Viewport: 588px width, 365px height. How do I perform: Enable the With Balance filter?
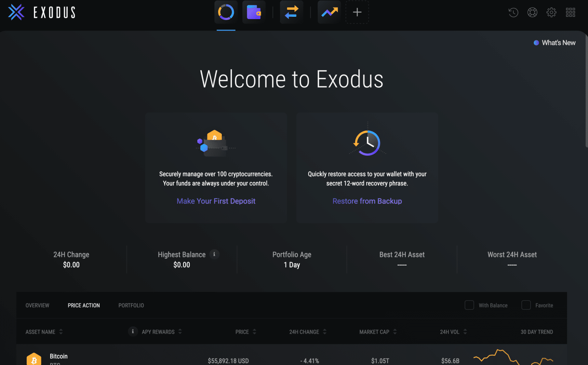click(469, 305)
